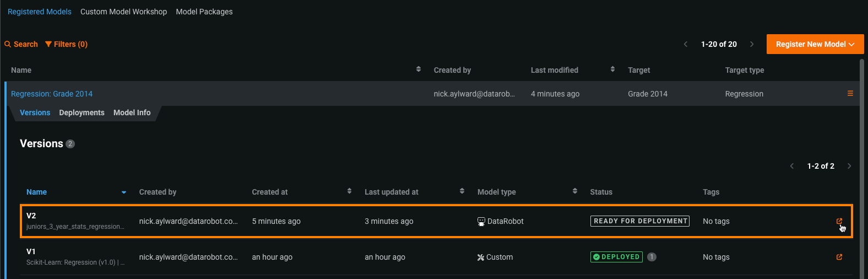868x279 pixels.
Task: Open the Model Packages tab
Action: 204,12
